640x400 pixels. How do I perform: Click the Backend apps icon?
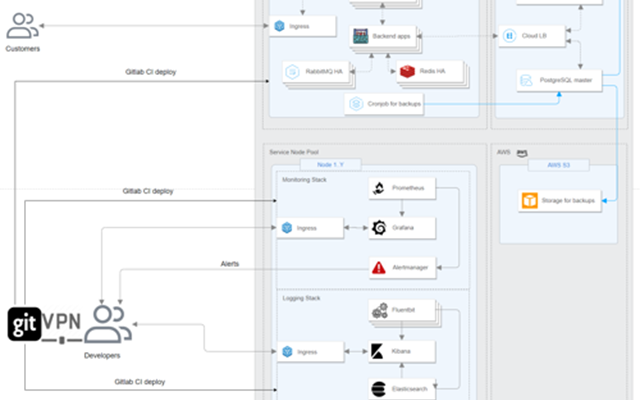point(360,36)
